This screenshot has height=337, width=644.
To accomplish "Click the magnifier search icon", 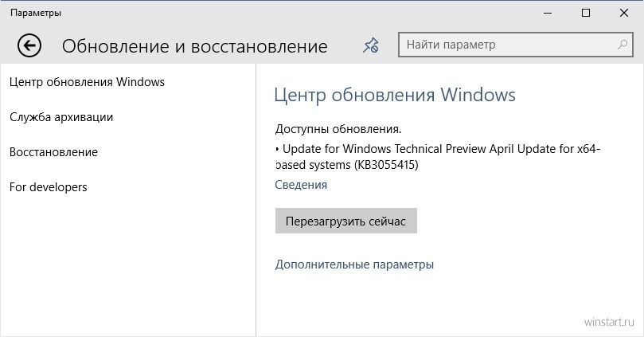I will coord(623,45).
